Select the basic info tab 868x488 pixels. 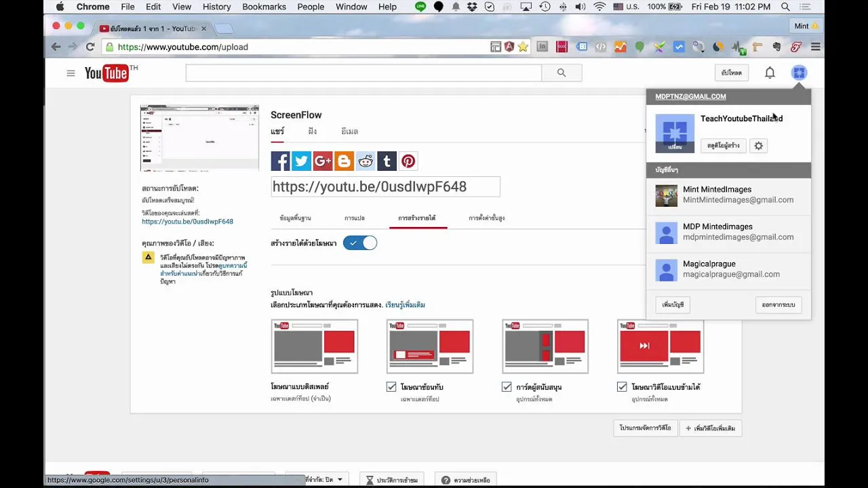[x=295, y=218]
